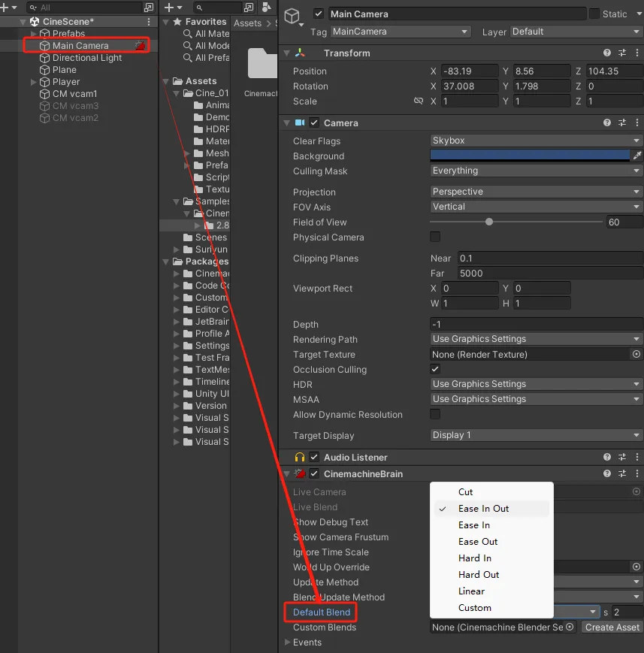Click the Camera component icon

(x=300, y=122)
